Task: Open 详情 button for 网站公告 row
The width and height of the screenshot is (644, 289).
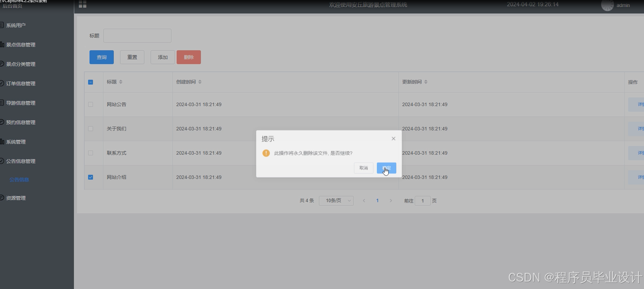Action: click(636, 104)
